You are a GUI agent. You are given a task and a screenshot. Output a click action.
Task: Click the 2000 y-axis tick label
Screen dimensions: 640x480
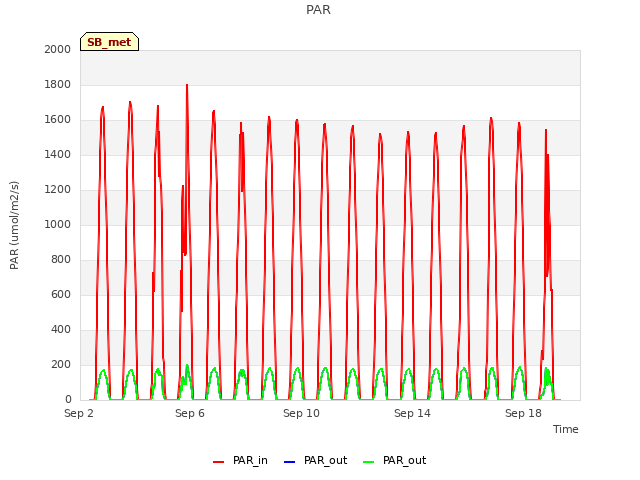coord(58,49)
